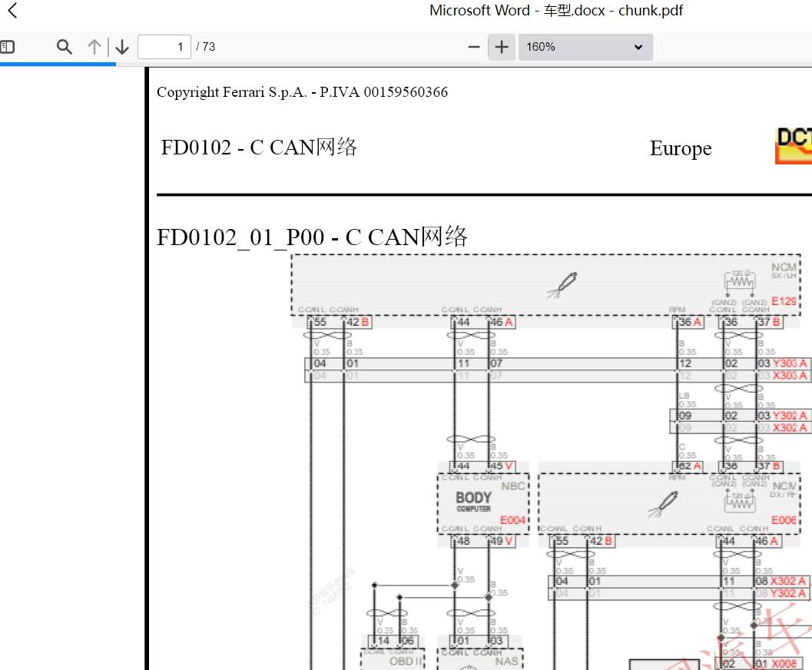Click connector label 'X008'
The height and width of the screenshot is (670, 812).
click(x=784, y=664)
